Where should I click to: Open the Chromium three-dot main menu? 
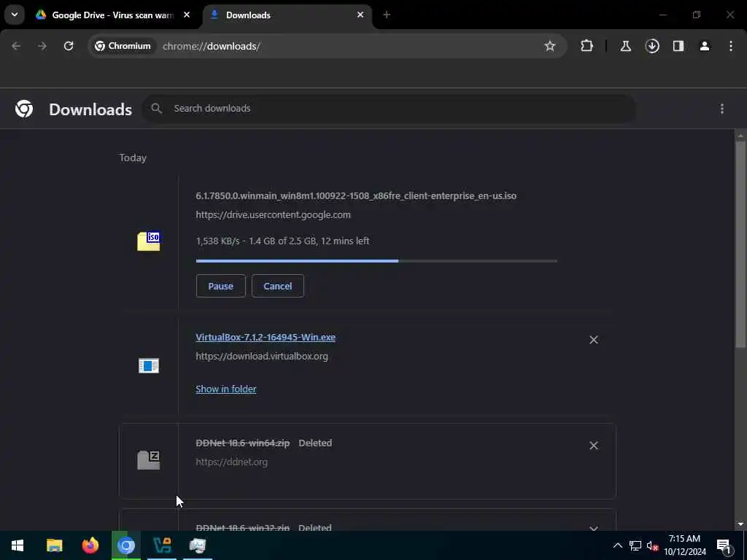[731, 46]
